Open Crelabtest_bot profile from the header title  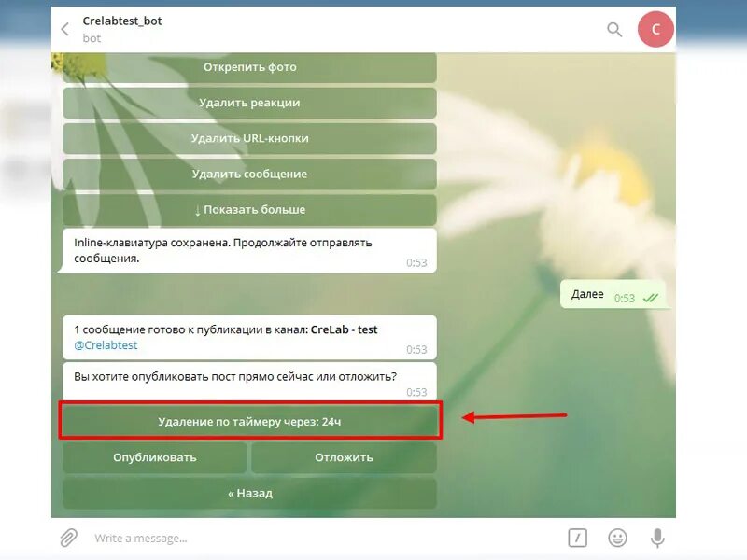pyautogui.click(x=122, y=21)
